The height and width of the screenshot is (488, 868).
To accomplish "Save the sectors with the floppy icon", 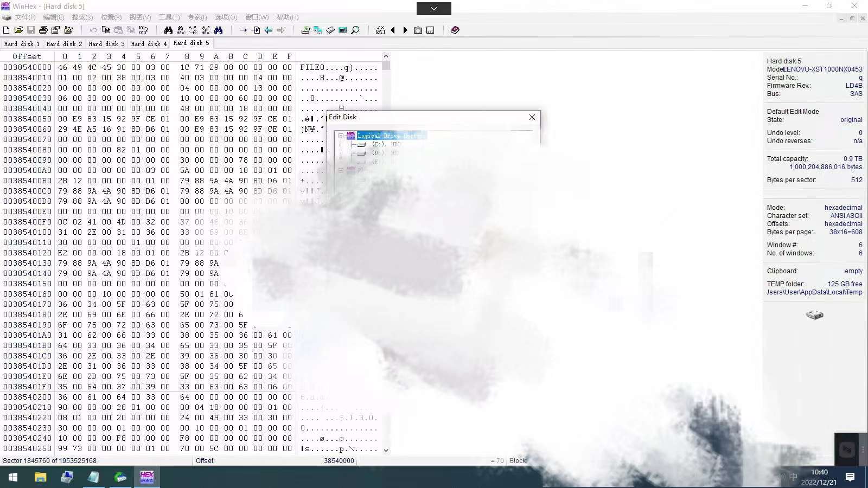I will 31,30.
